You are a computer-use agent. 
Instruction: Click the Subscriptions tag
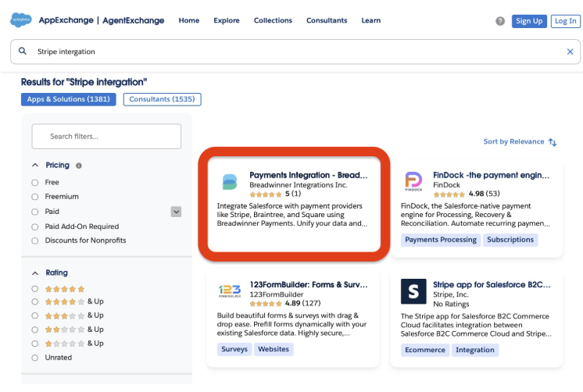pos(510,240)
